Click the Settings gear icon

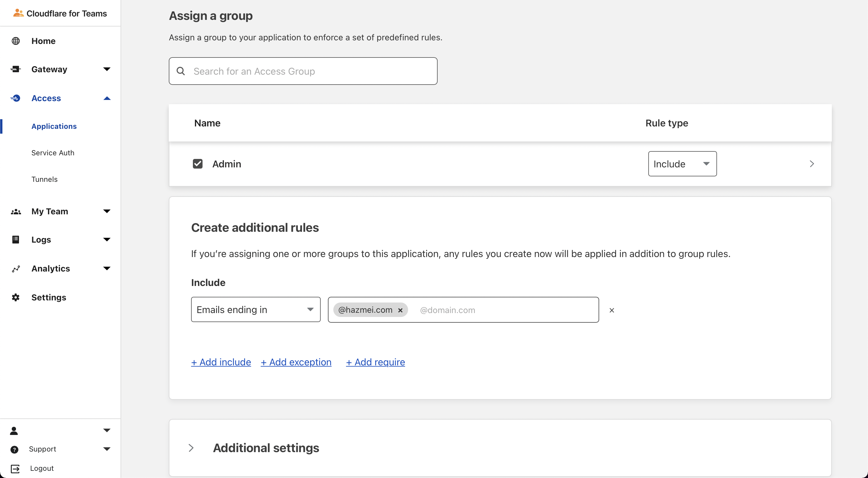click(x=15, y=298)
